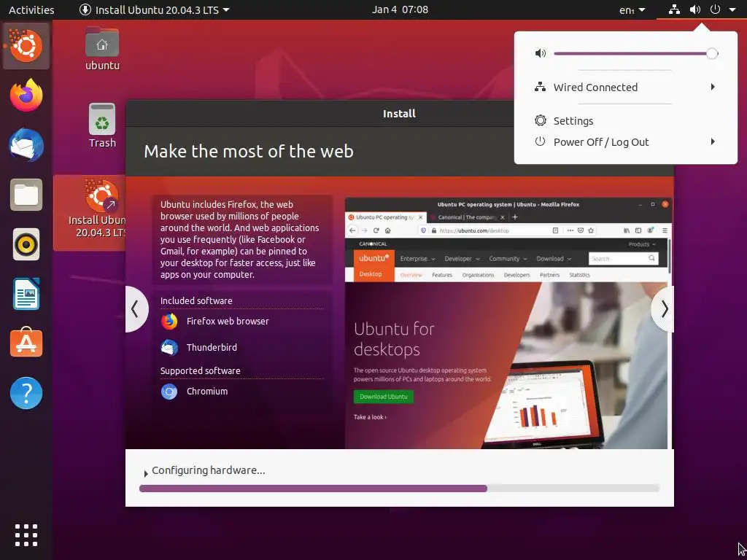The image size is (747, 560).
Task: Adjust the volume slider handle
Action: pos(712,53)
